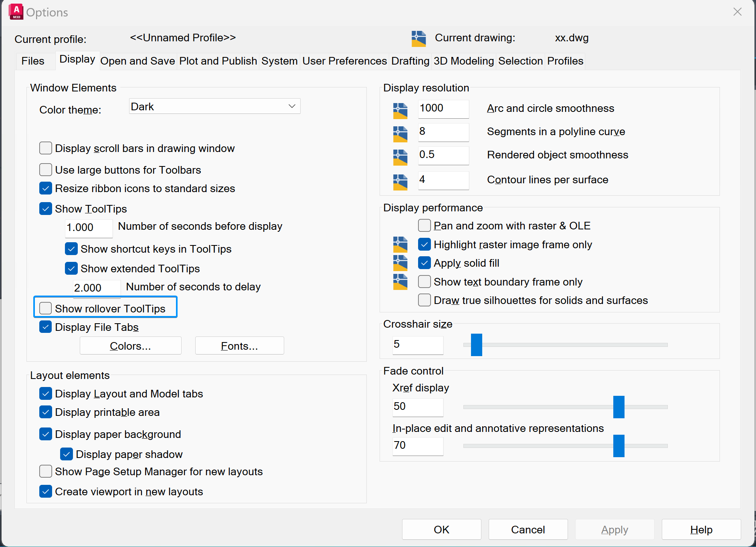The width and height of the screenshot is (756, 547).
Task: Open the Profiles tab
Action: pyautogui.click(x=565, y=61)
